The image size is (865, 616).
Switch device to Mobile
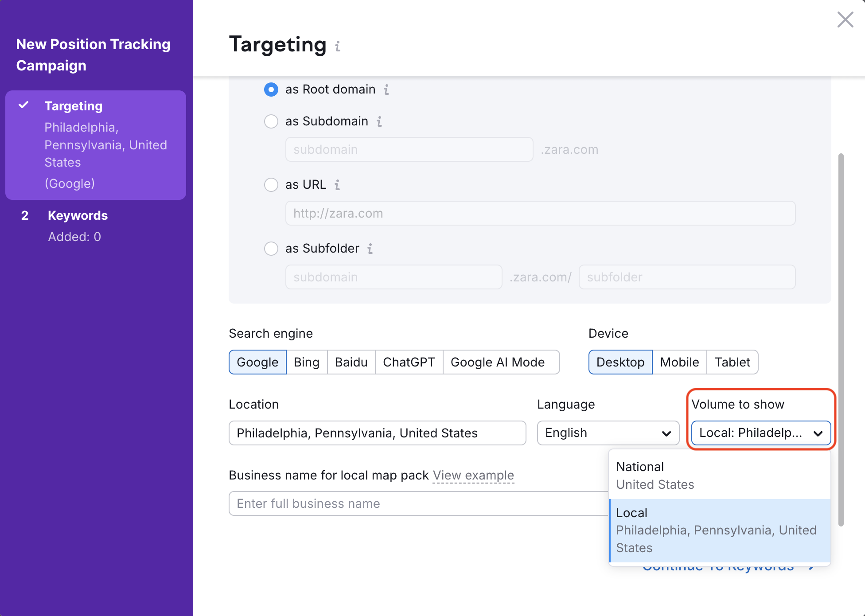679,362
